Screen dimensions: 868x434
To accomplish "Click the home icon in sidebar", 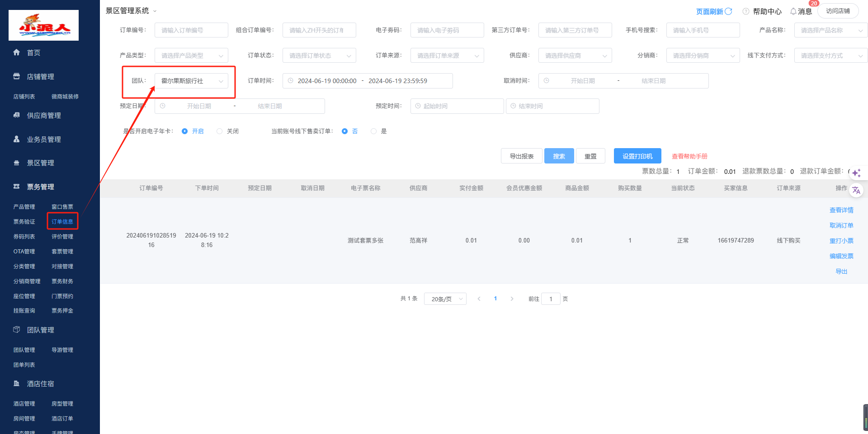I will (x=17, y=52).
